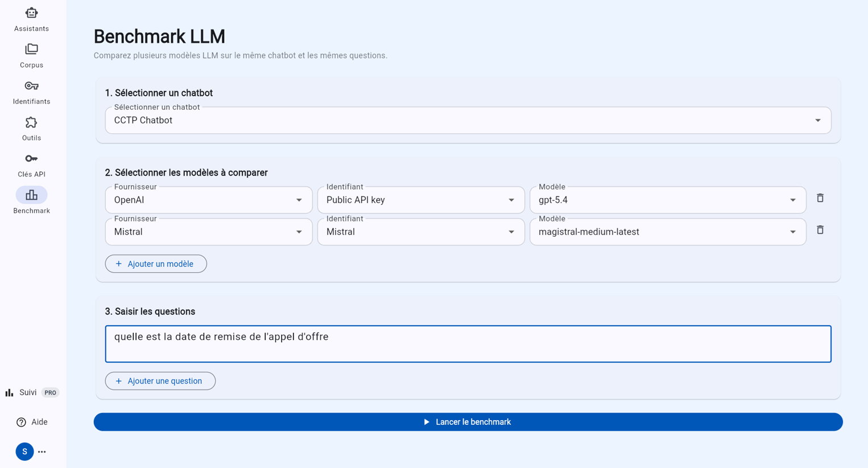Open the Outils puzzle icon
The height and width of the screenshot is (468, 868).
(x=31, y=122)
